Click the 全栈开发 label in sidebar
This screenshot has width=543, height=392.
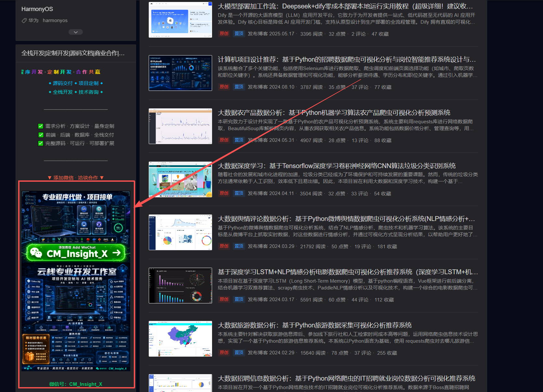[63, 92]
